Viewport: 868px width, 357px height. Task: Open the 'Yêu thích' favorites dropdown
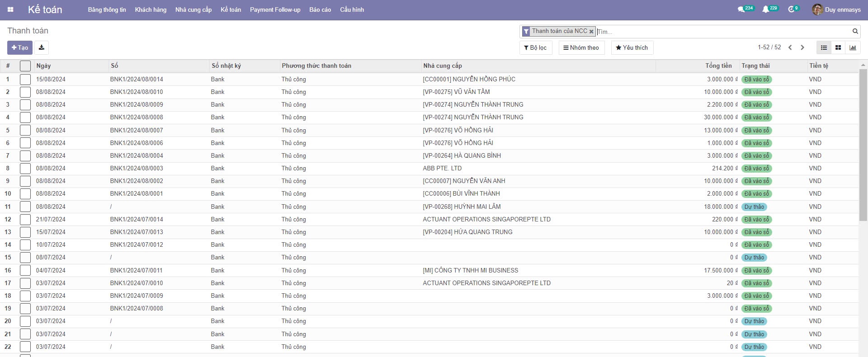632,47
